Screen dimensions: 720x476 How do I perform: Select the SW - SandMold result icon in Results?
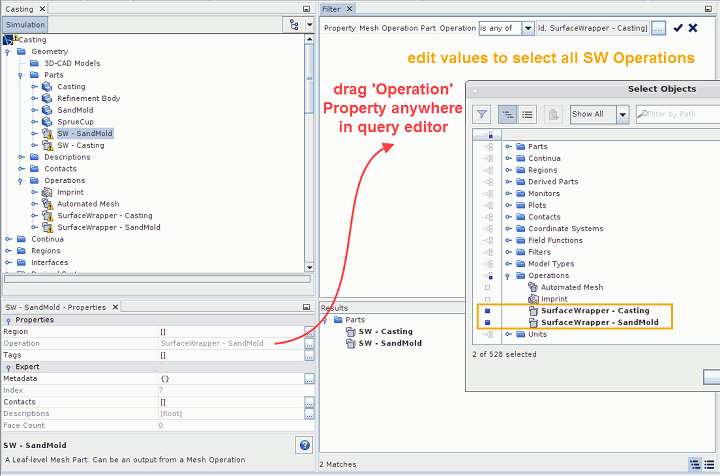click(351, 343)
